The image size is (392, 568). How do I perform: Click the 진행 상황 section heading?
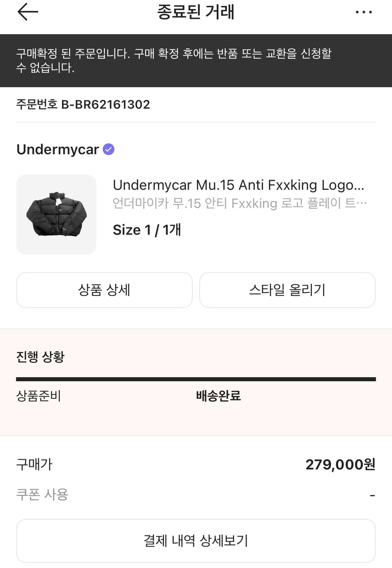tap(40, 357)
